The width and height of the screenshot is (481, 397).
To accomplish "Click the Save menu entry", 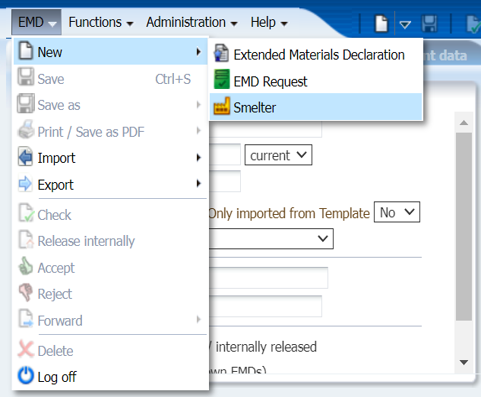I will [x=111, y=79].
